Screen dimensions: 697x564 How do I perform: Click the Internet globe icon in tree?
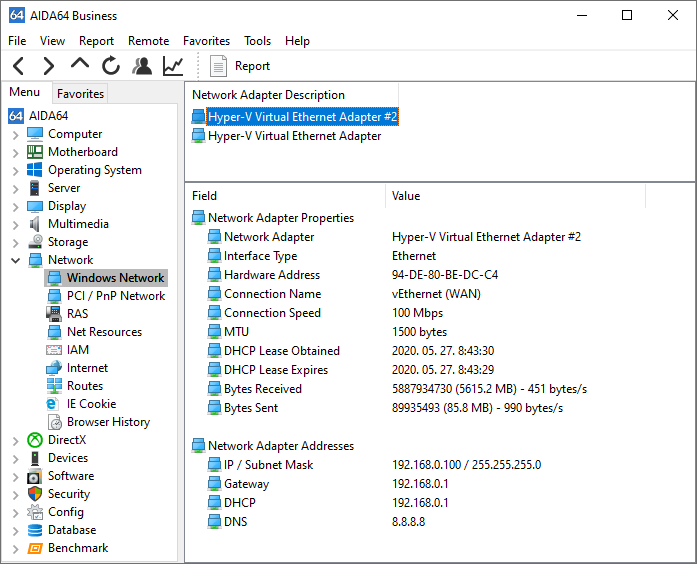click(54, 368)
